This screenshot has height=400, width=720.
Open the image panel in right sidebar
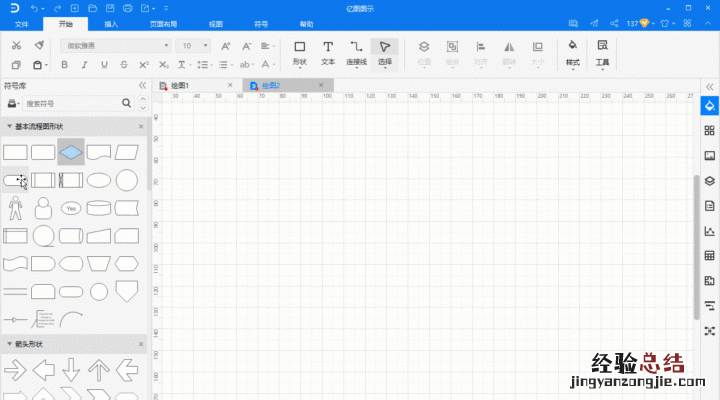(709, 155)
